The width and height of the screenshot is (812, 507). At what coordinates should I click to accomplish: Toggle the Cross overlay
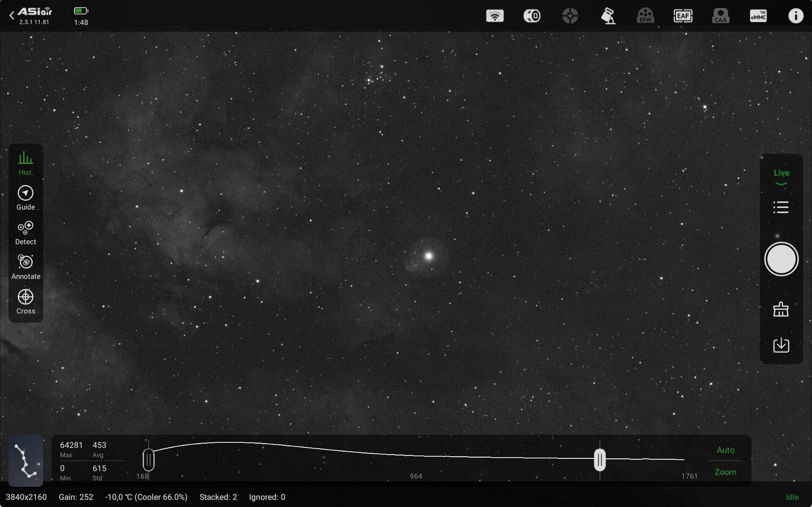point(25,301)
